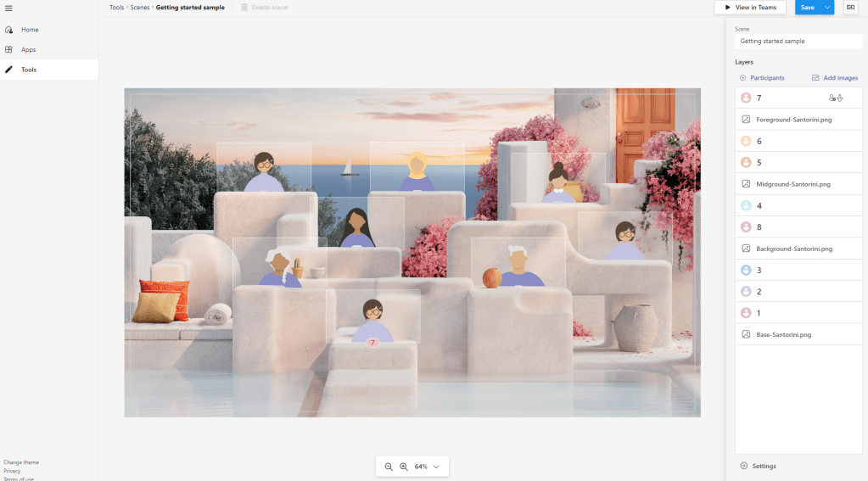The width and height of the screenshot is (868, 481).
Task: Click the avatar icon of participant 4
Action: coord(746,205)
